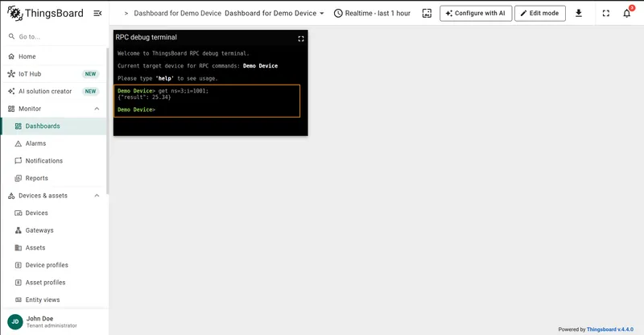Click the Home house icon
644x335 pixels.
(11, 56)
